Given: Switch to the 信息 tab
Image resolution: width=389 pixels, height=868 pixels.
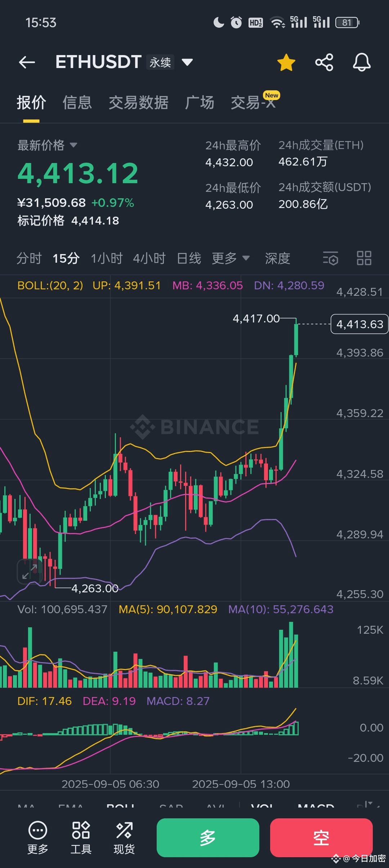Looking at the screenshot, I should click(x=77, y=103).
